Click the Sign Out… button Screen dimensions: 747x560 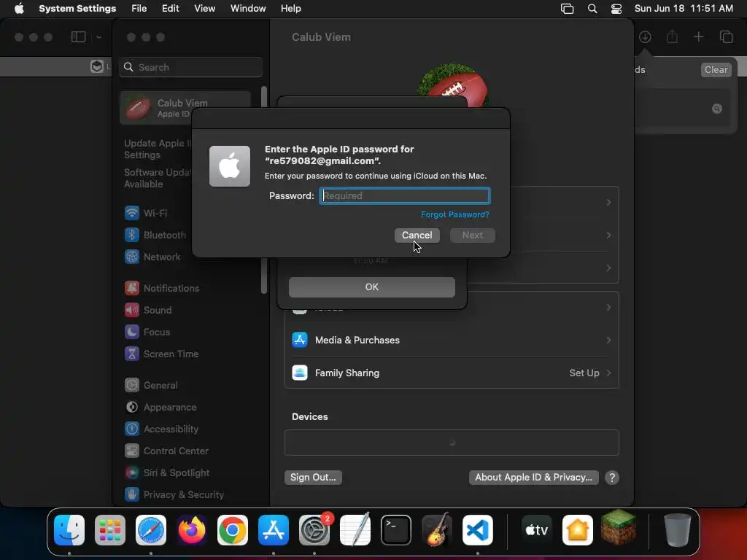click(313, 477)
